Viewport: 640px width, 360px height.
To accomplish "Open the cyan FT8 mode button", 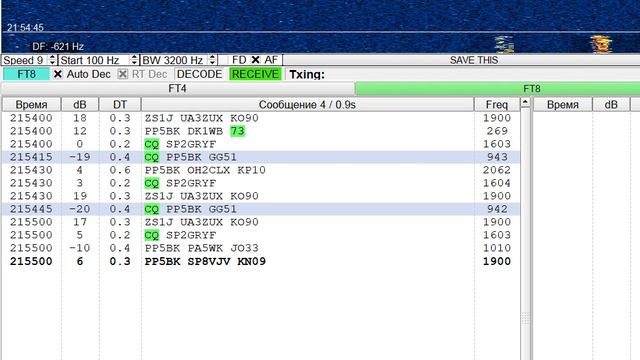I will click(x=27, y=74).
